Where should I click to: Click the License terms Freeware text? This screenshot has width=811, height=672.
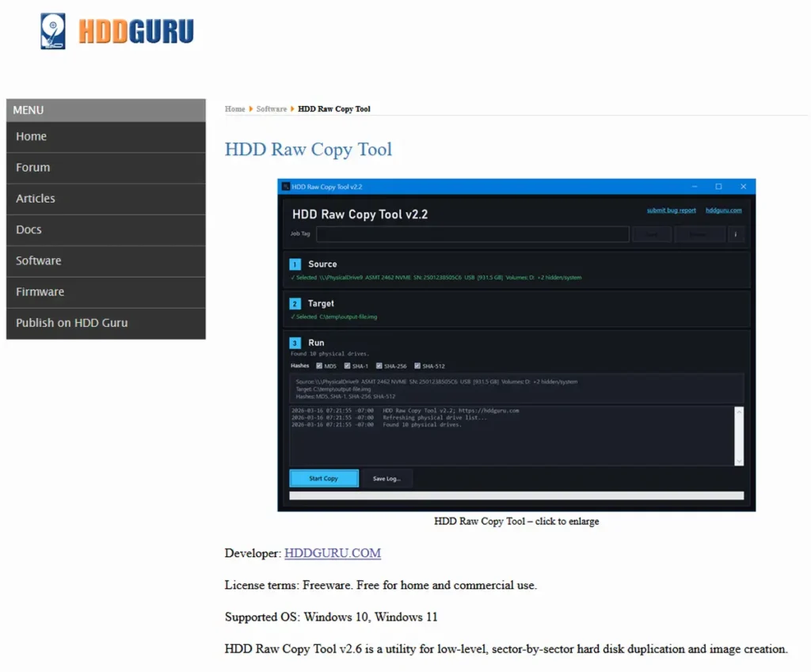pyautogui.click(x=381, y=585)
